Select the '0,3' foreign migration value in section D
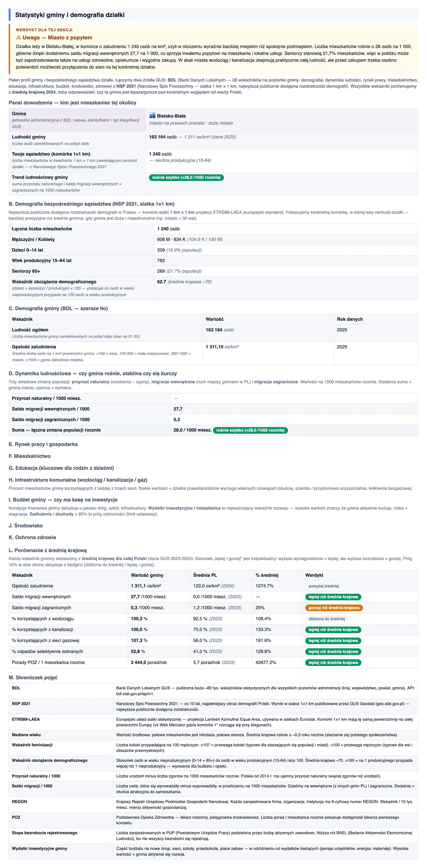This screenshot has width=427, height=868. [177, 420]
